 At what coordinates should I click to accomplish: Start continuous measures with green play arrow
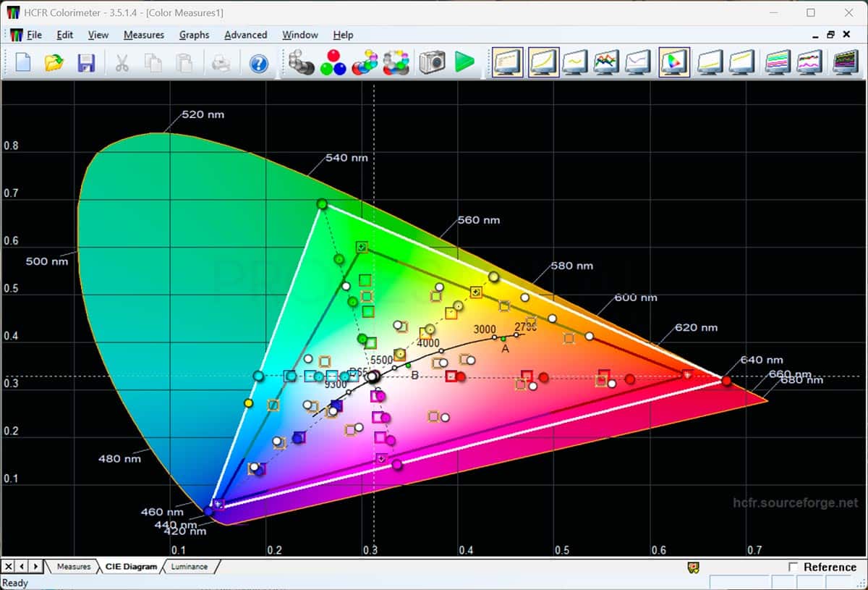464,62
